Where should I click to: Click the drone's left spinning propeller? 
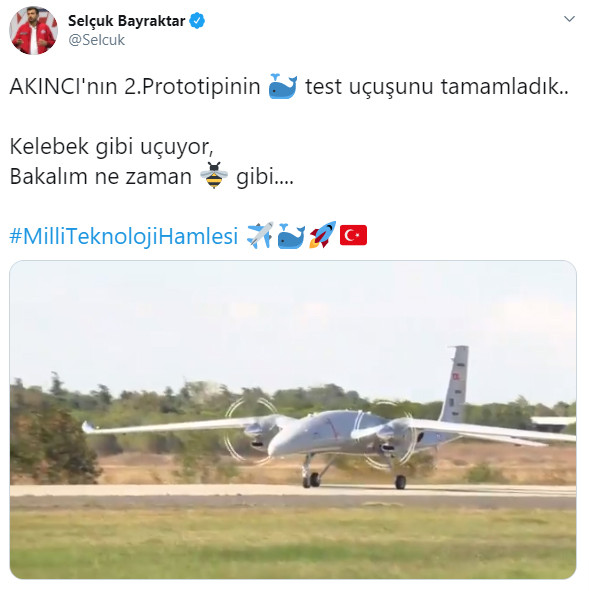point(250,430)
